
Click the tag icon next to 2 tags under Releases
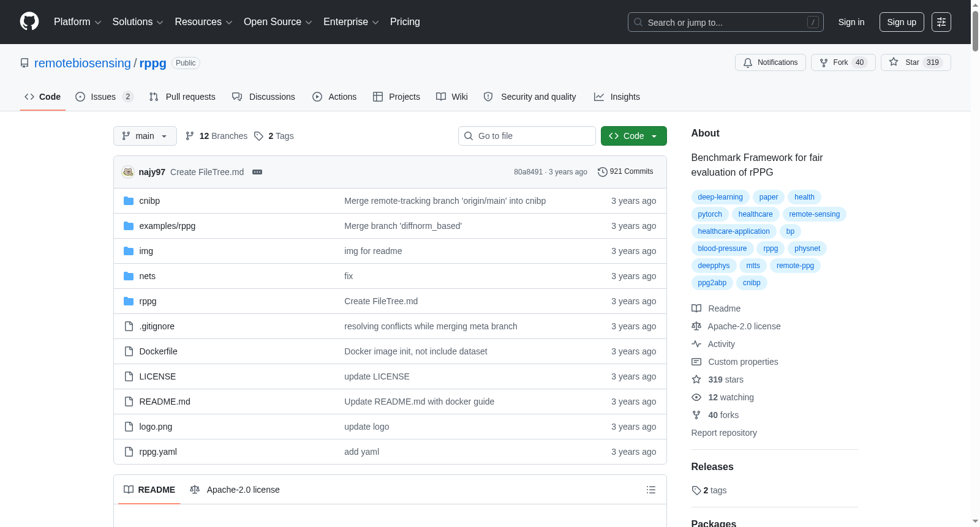point(696,490)
